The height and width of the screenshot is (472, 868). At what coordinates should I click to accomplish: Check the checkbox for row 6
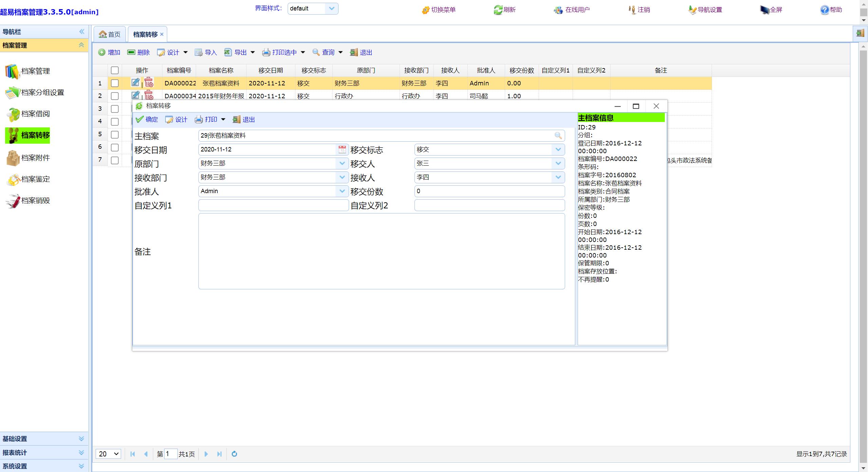coord(115,147)
